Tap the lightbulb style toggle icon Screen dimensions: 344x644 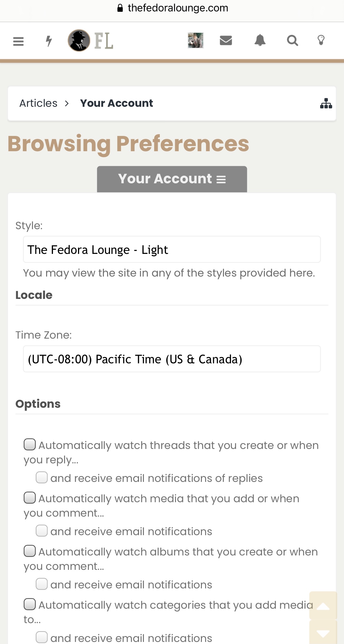point(321,40)
